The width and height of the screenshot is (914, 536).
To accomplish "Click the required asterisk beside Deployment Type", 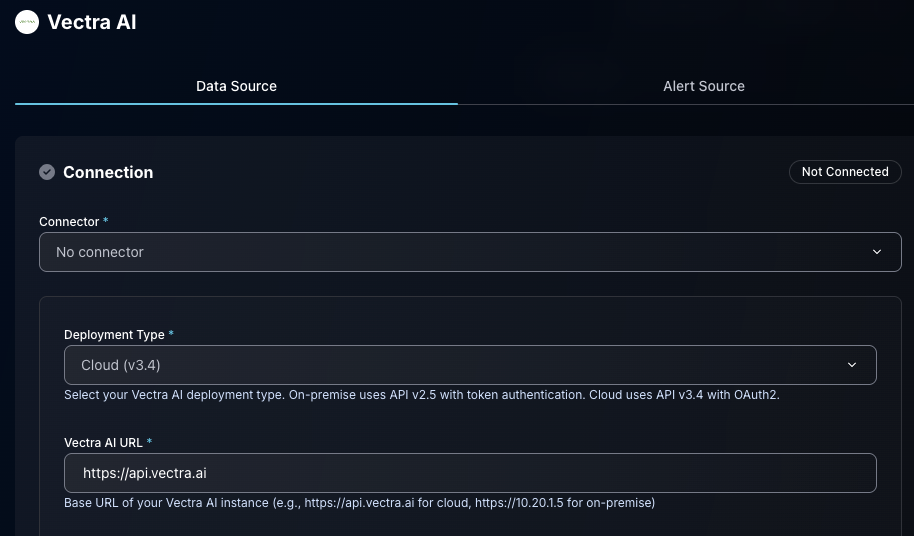I will coord(171,334).
